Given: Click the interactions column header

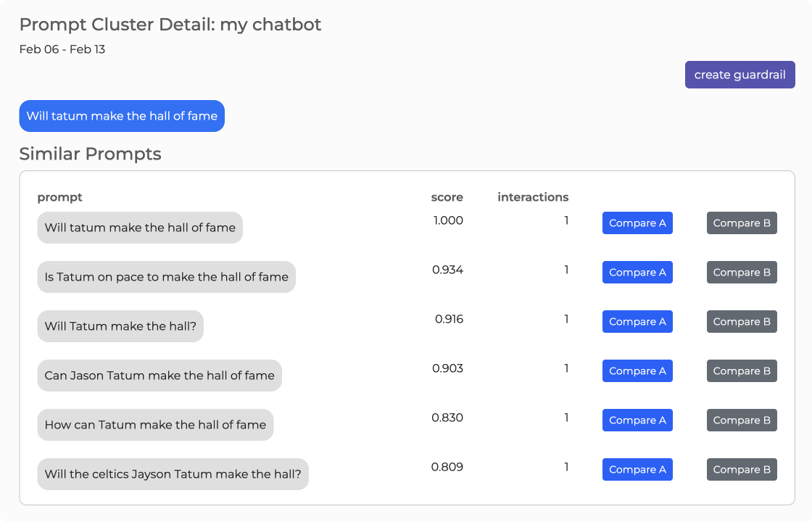Looking at the screenshot, I should tap(533, 197).
